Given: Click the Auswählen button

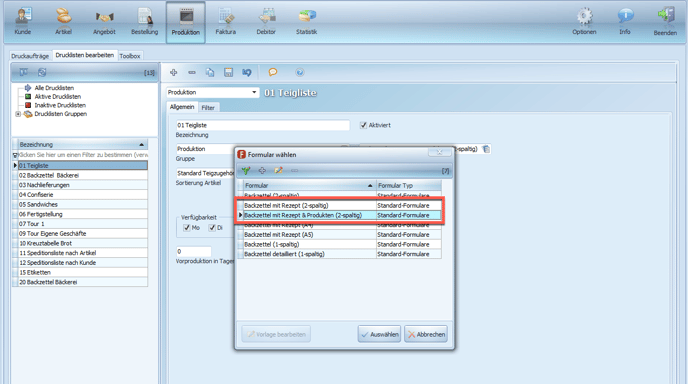Looking at the screenshot, I should tap(379, 334).
